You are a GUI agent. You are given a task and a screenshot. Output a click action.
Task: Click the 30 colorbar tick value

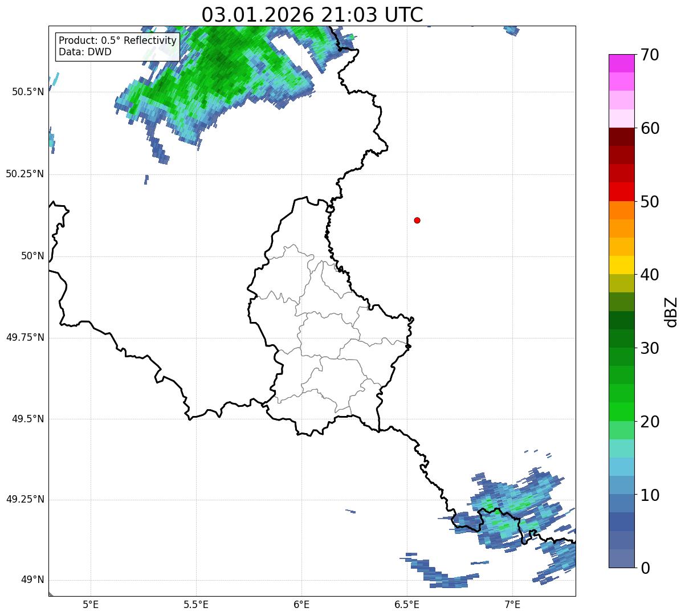pos(650,348)
